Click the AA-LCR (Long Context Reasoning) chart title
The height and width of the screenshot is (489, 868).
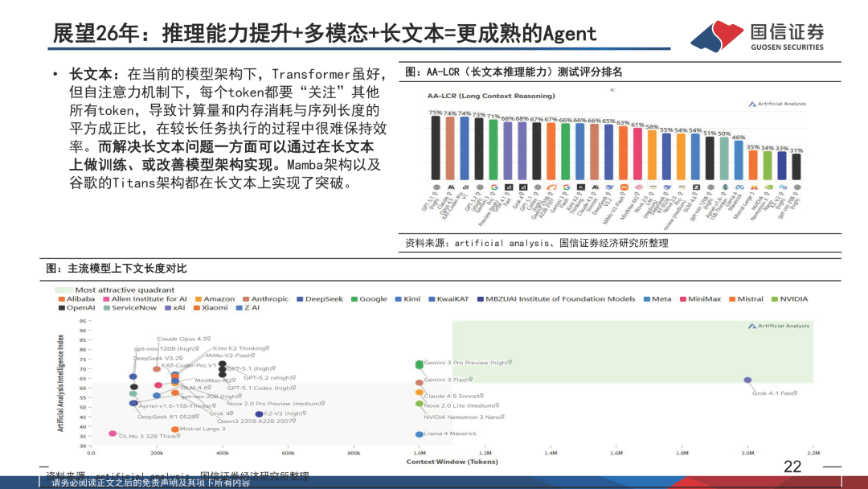491,96
